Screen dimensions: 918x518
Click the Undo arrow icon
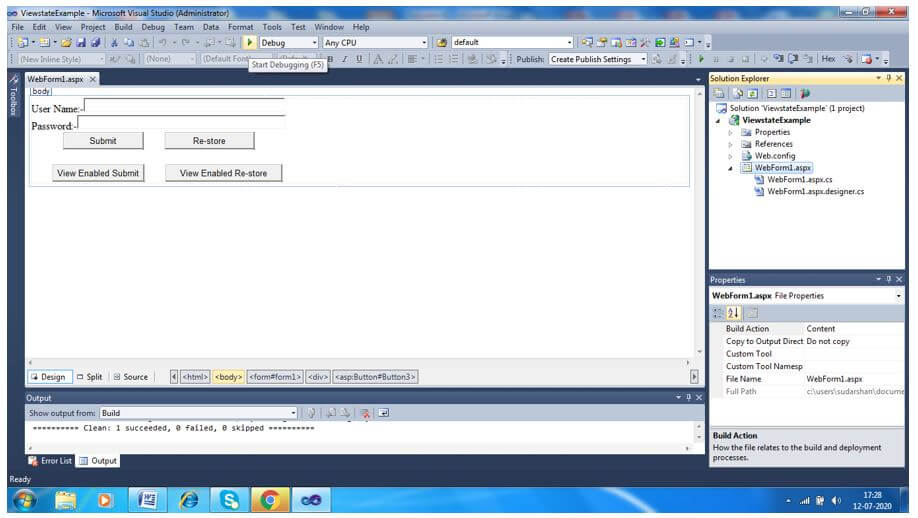click(162, 42)
